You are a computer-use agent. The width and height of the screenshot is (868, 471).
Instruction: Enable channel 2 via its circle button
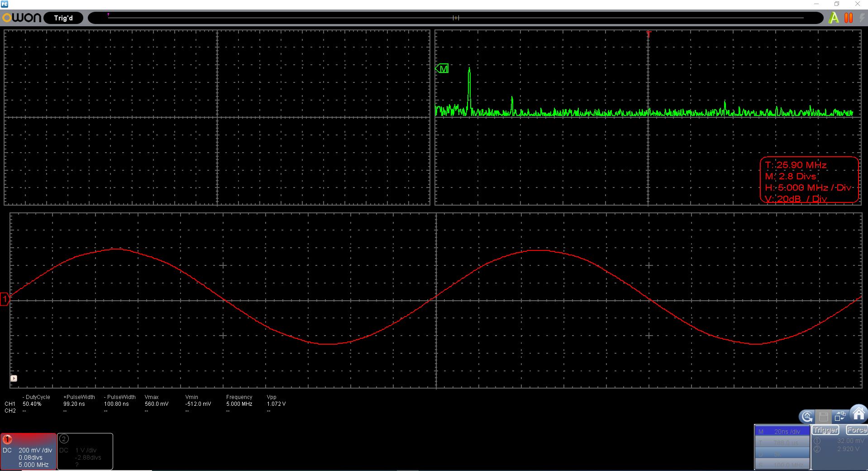coord(64,439)
